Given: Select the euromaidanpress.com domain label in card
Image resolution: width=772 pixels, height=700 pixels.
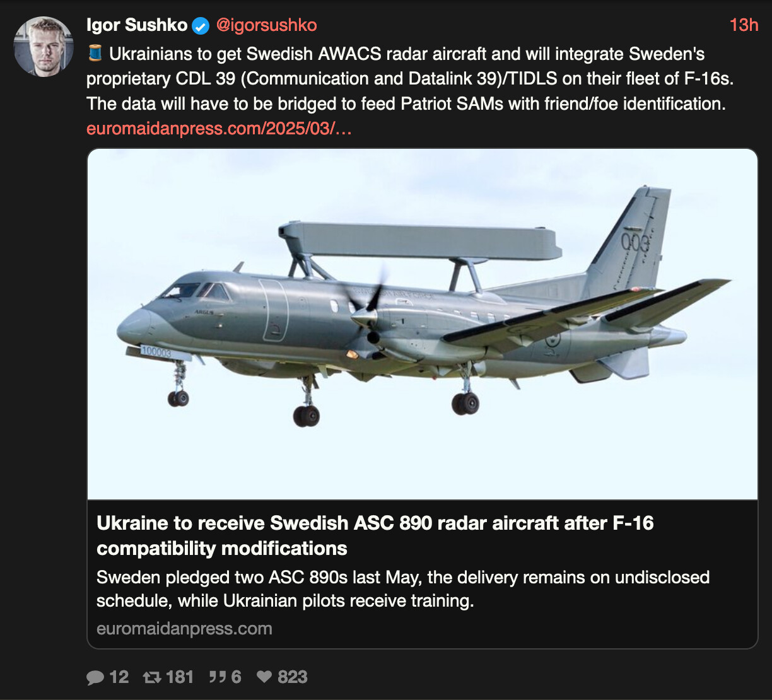Looking at the screenshot, I should pyautogui.click(x=184, y=629).
